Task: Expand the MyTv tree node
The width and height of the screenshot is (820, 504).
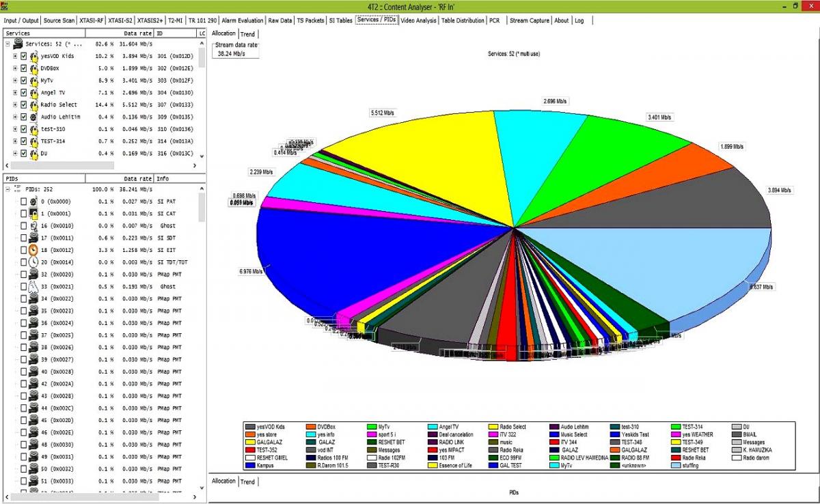Action: coord(15,81)
